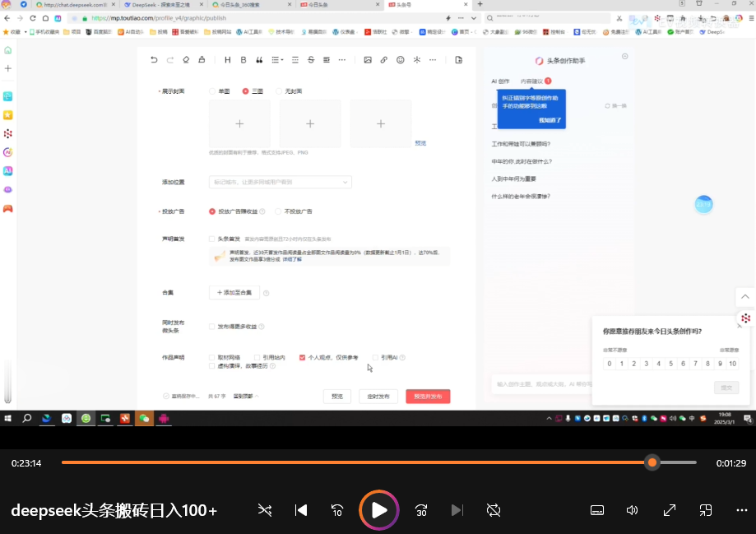
Task: Add the second cover image
Action: [x=310, y=124]
